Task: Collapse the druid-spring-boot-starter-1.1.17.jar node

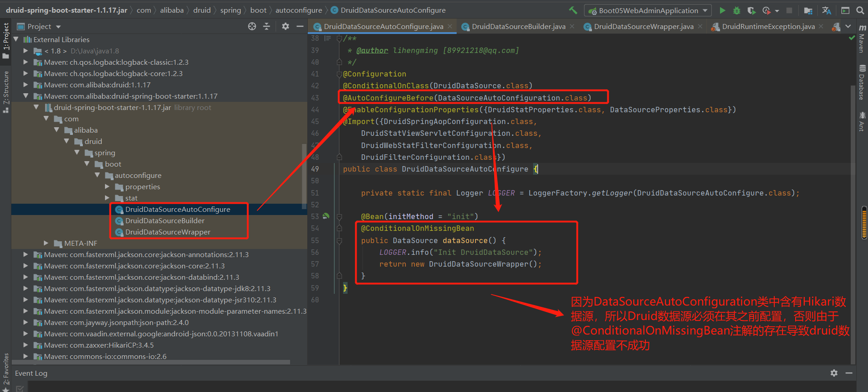Action: coord(36,107)
